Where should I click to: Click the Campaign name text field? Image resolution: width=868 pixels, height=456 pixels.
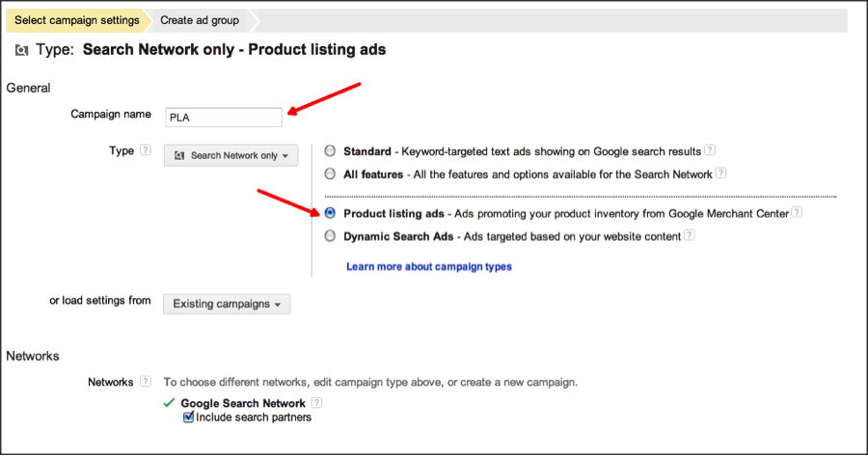pyautogui.click(x=224, y=117)
